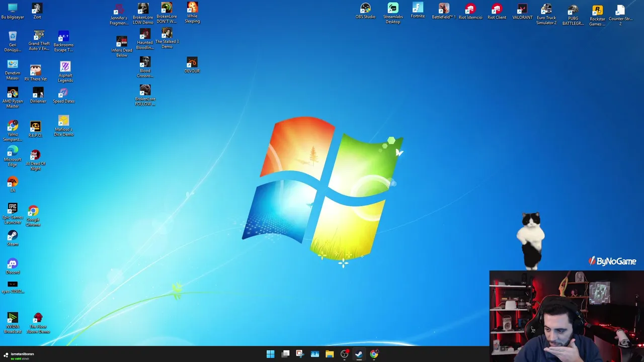Screen dimensions: 644x362
Task: Select the Microsoft Edge desktop shortcut
Action: click(x=13, y=156)
